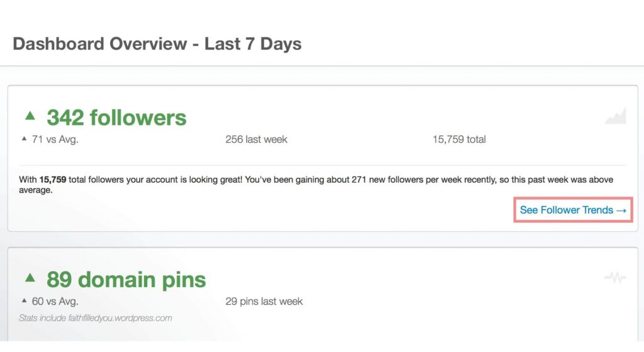Click the arrow at end of Follower Trends link

tap(621, 210)
